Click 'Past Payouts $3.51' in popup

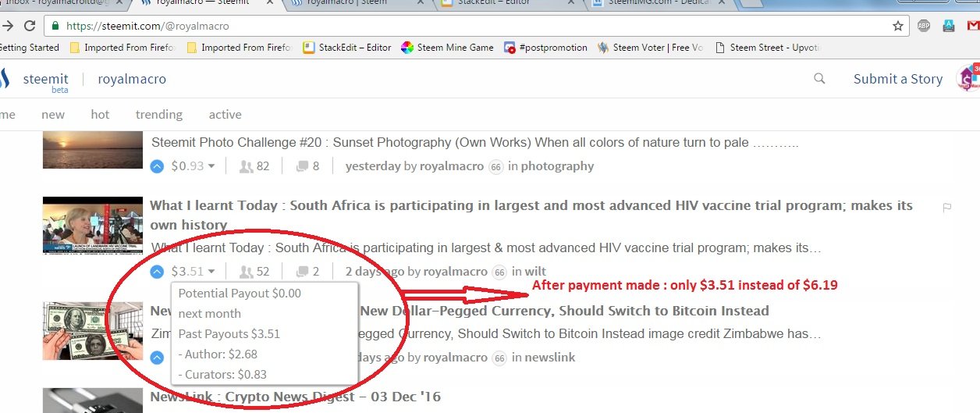(x=229, y=333)
